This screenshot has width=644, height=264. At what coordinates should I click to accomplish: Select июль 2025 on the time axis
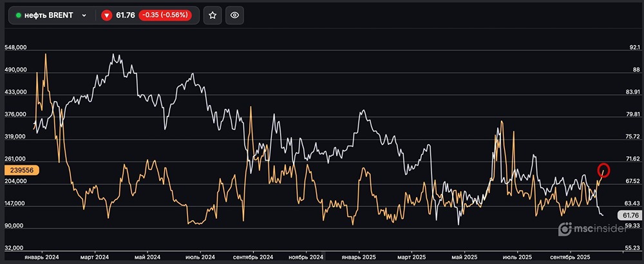pos(519,257)
